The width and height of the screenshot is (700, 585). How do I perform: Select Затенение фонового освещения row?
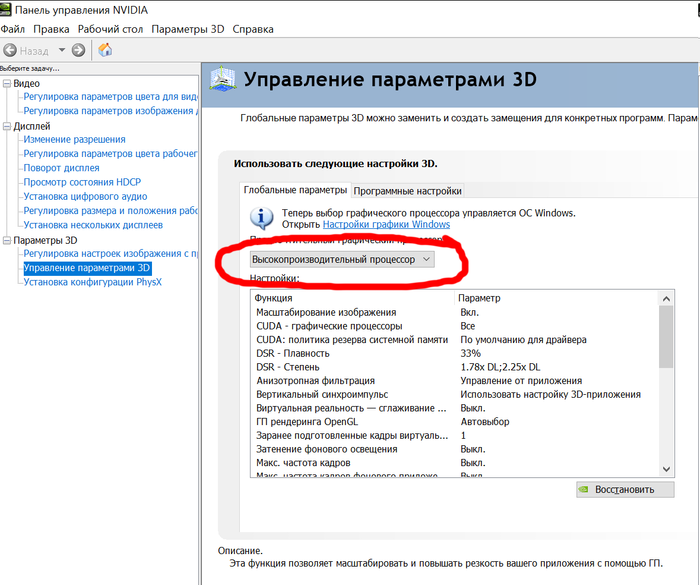point(455,449)
